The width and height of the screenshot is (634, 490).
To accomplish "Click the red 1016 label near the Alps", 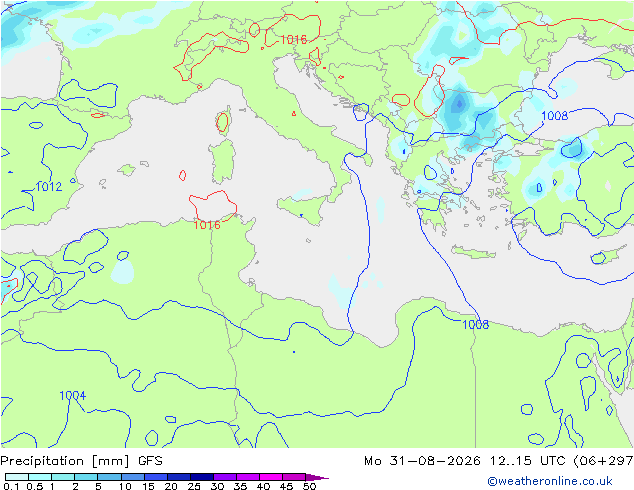I will coord(294,40).
